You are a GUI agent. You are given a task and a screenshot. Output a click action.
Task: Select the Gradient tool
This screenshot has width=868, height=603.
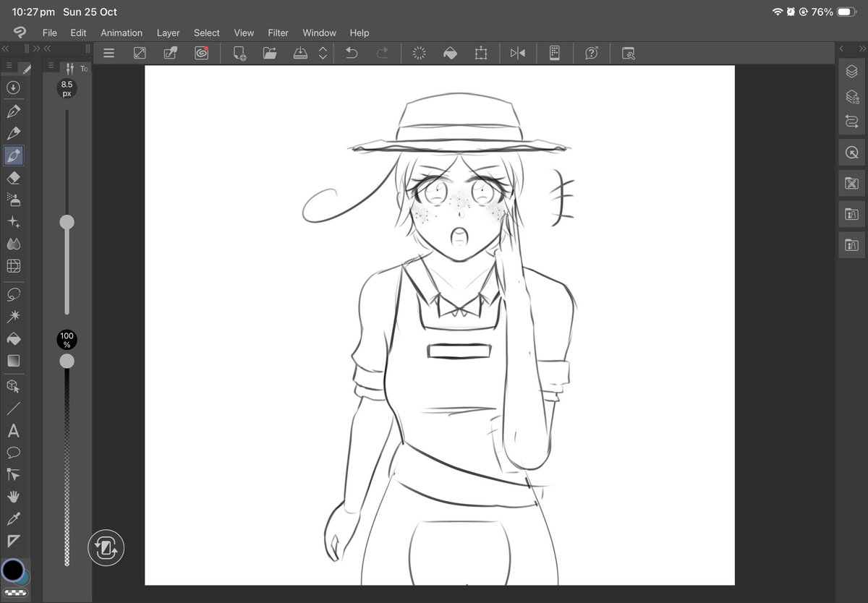[x=13, y=361]
